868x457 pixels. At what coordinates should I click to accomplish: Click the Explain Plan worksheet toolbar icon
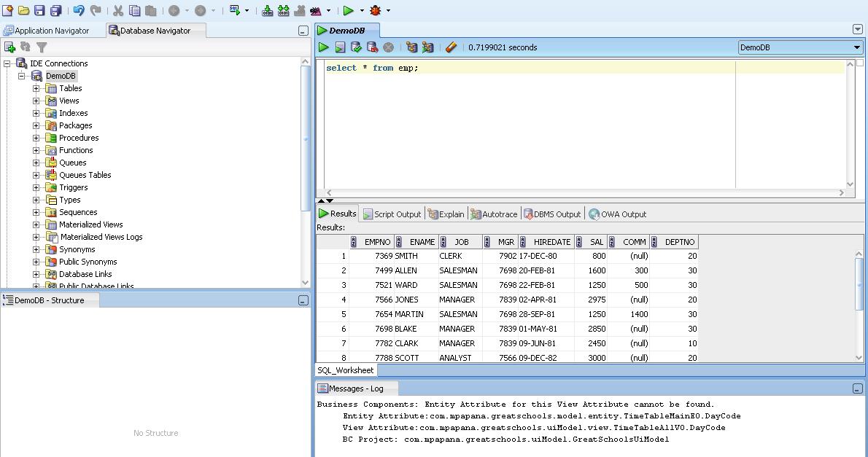pos(411,47)
